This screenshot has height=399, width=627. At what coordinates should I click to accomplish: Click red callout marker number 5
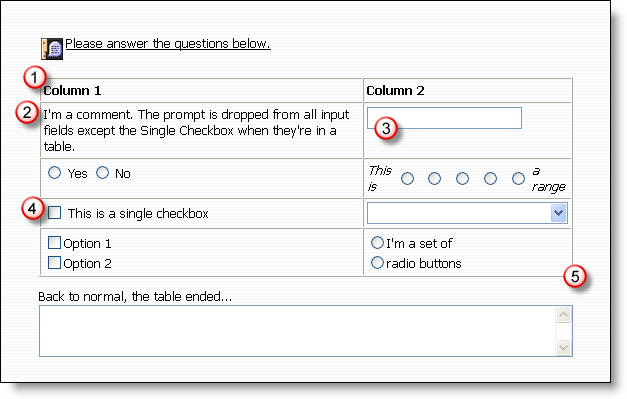click(x=575, y=276)
